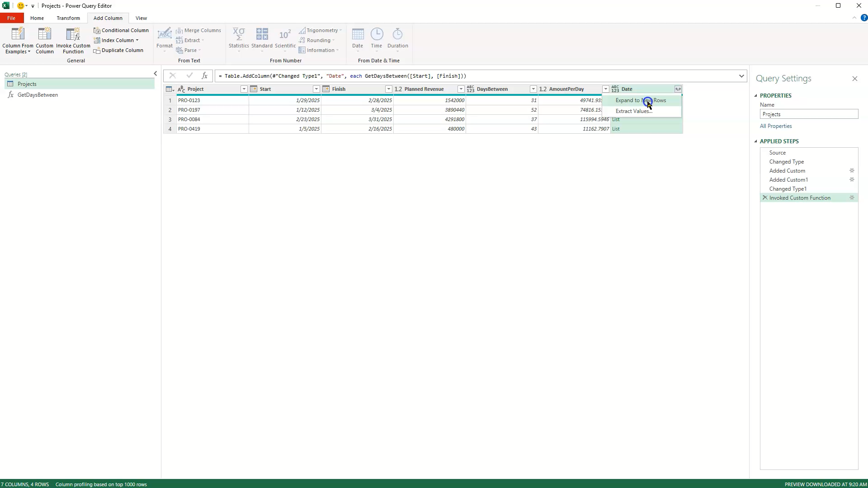Select the Duration tool from Date & Time
868x488 pixels.
[397, 40]
